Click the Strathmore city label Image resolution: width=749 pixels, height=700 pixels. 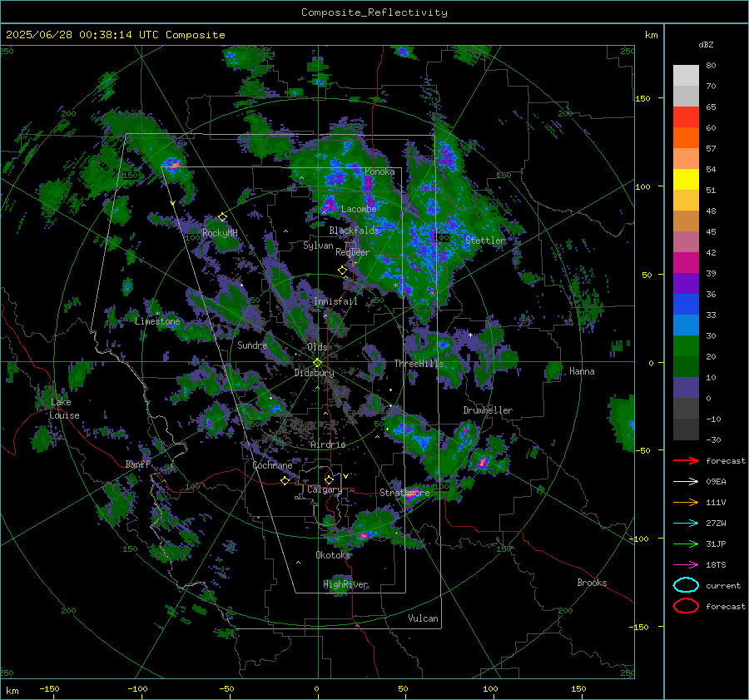coord(404,493)
